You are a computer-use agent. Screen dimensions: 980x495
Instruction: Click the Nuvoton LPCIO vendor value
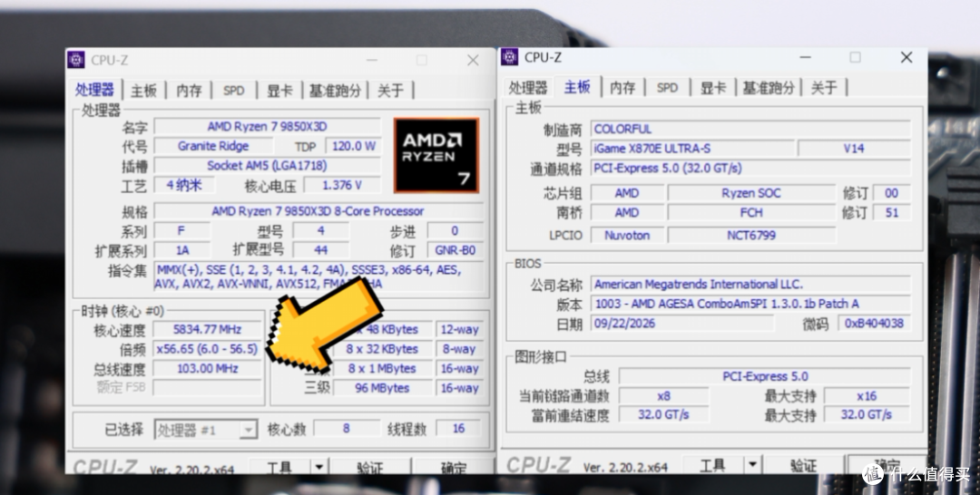point(627,236)
